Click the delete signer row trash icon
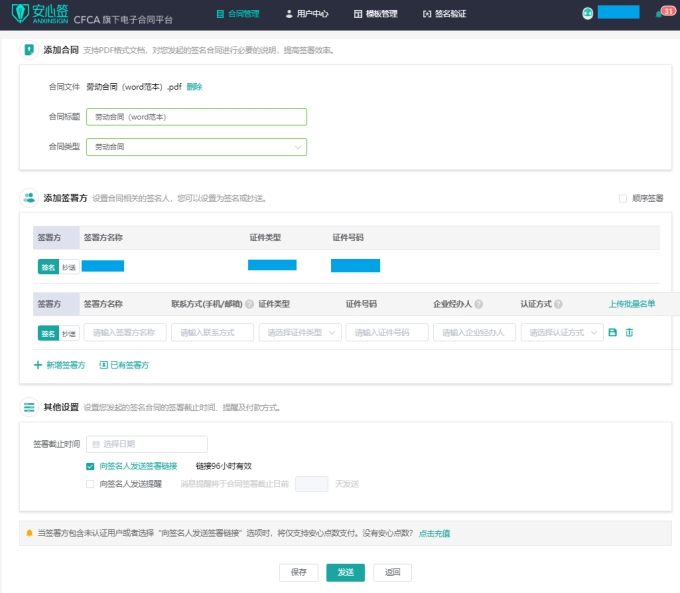The image size is (680, 593). tap(629, 332)
